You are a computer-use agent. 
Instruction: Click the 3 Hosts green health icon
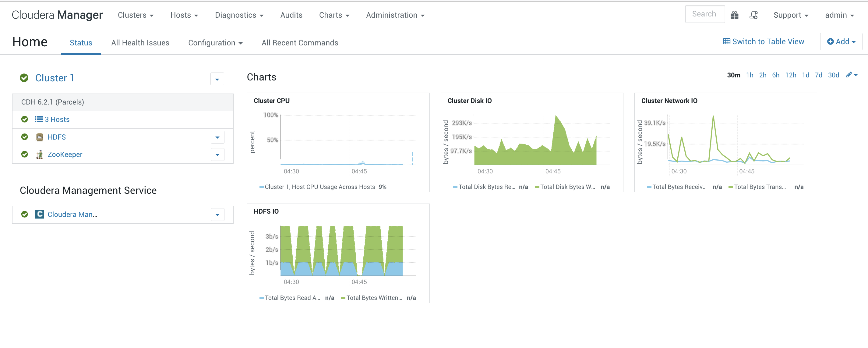tap(25, 119)
